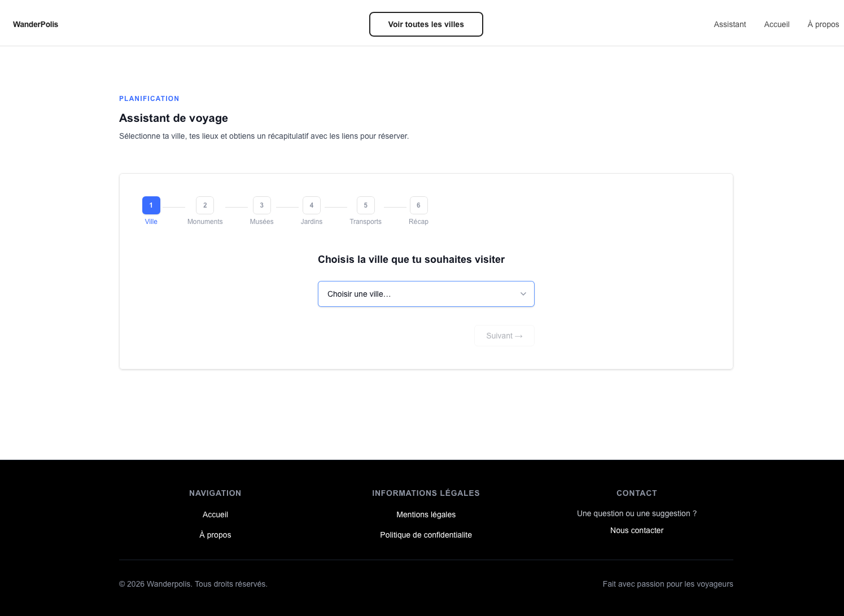The width and height of the screenshot is (844, 616).
Task: Click the 'Assistant de voyage' heading
Action: pos(173,118)
